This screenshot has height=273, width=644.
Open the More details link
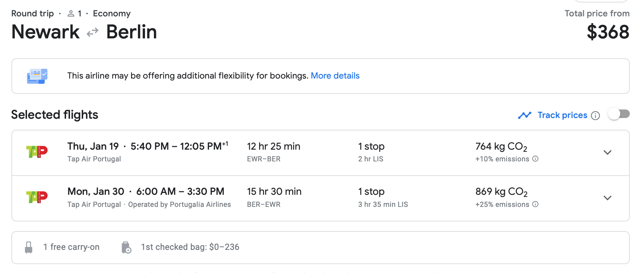point(335,76)
